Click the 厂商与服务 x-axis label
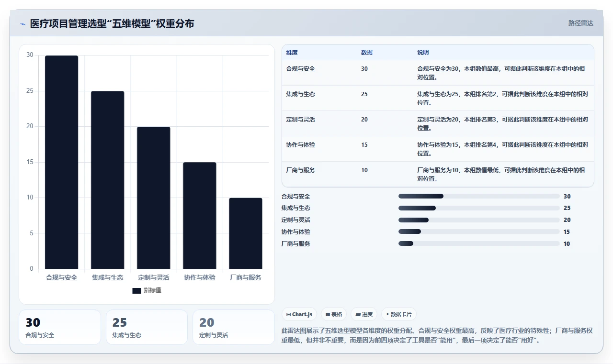 (246, 277)
